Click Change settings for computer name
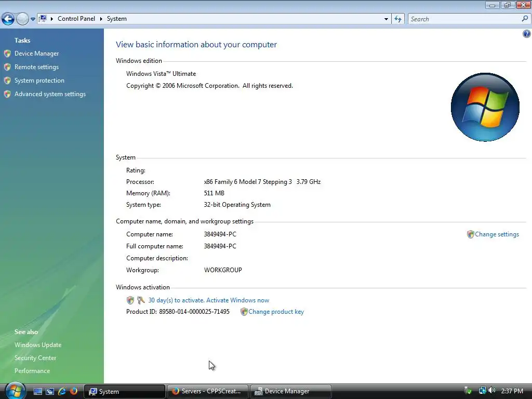 pyautogui.click(x=497, y=234)
